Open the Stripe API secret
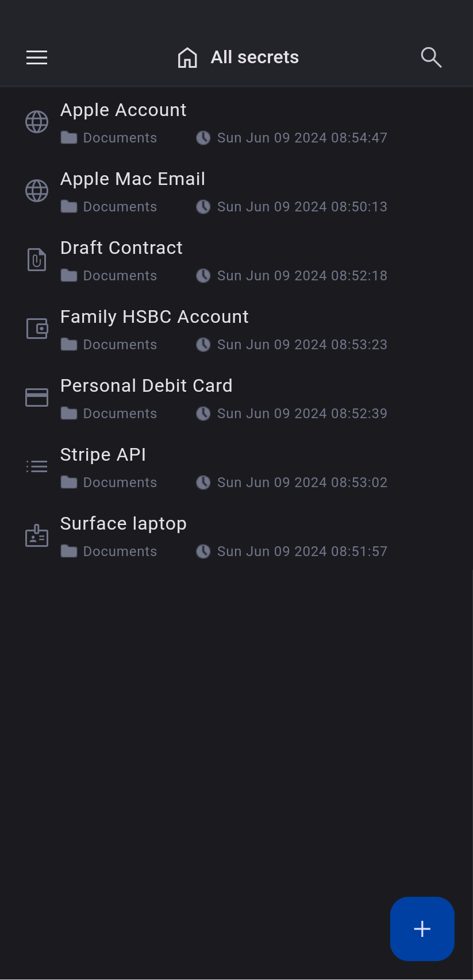The image size is (473, 980). coord(103,454)
